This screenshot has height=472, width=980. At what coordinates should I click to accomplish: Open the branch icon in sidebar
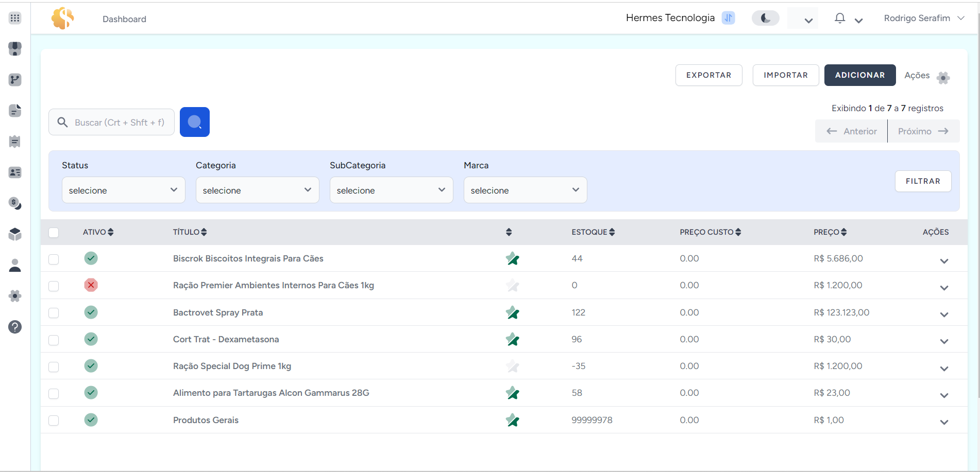pos(15,80)
